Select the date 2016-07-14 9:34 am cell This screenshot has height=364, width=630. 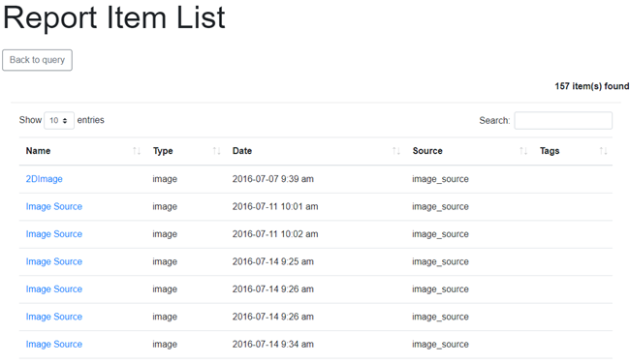(272, 345)
